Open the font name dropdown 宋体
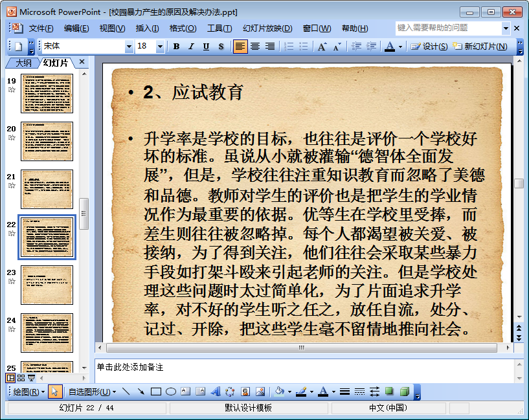The width and height of the screenshot is (529, 420). pyautogui.click(x=129, y=47)
